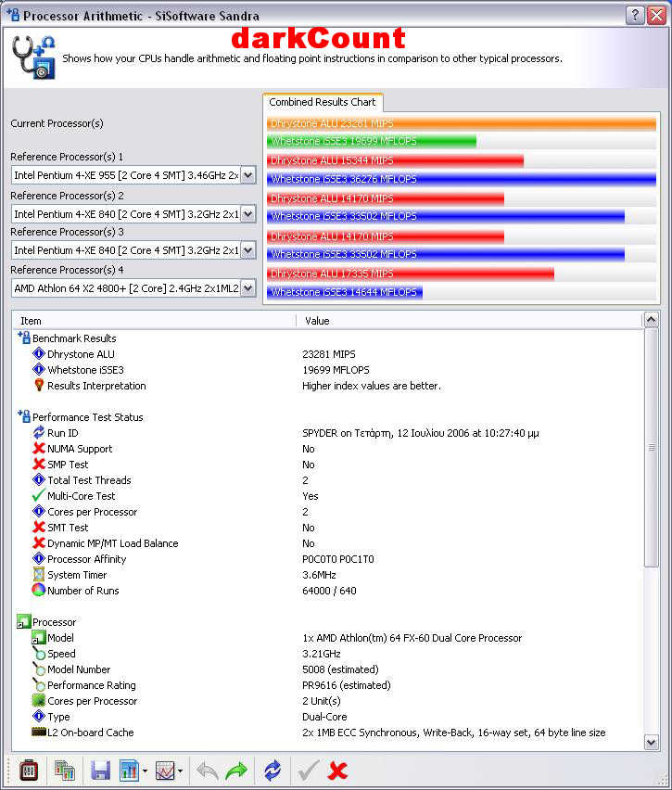
Task: Open Reference Processor(s) 1 dropdown
Action: [x=247, y=175]
